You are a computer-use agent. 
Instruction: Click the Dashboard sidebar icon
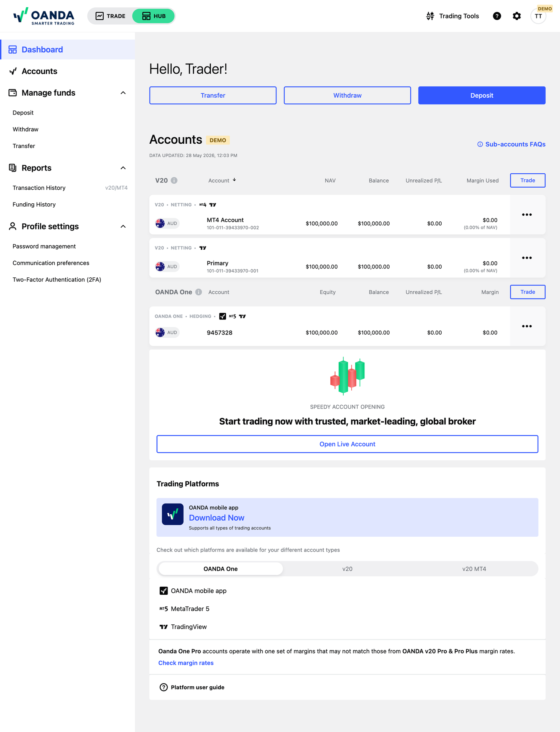tap(13, 50)
